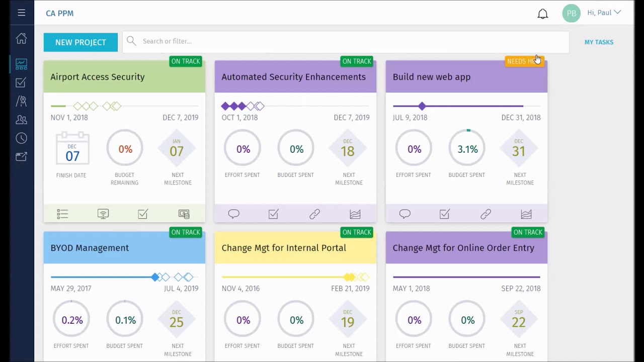Image resolution: width=644 pixels, height=362 pixels.
Task: Open BYOD Management project
Action: (90, 248)
